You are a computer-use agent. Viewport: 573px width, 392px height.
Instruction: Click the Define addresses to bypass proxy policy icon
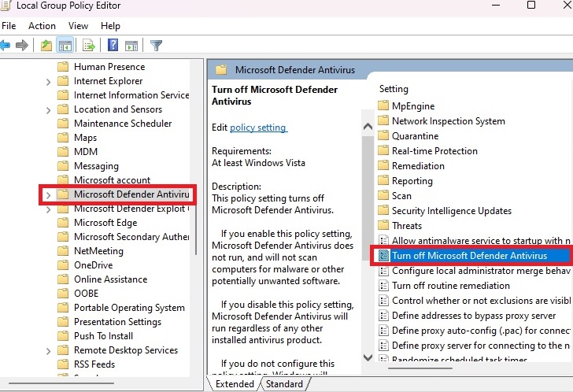point(383,316)
